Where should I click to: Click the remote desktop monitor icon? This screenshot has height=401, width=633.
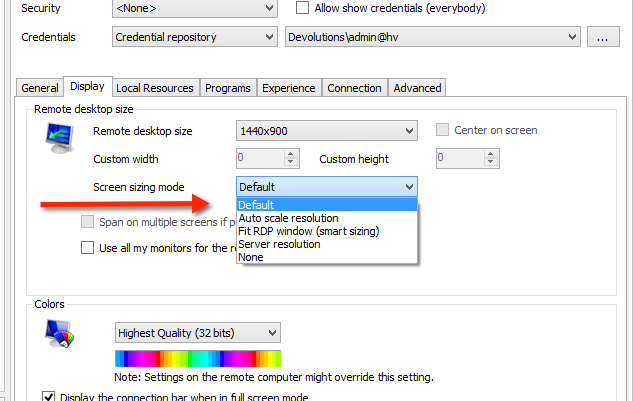tap(61, 139)
